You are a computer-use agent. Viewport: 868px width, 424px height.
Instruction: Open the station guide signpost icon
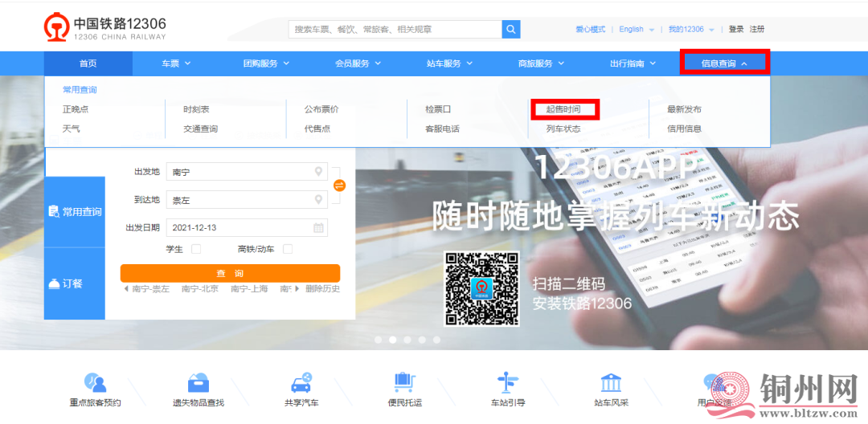(x=508, y=383)
